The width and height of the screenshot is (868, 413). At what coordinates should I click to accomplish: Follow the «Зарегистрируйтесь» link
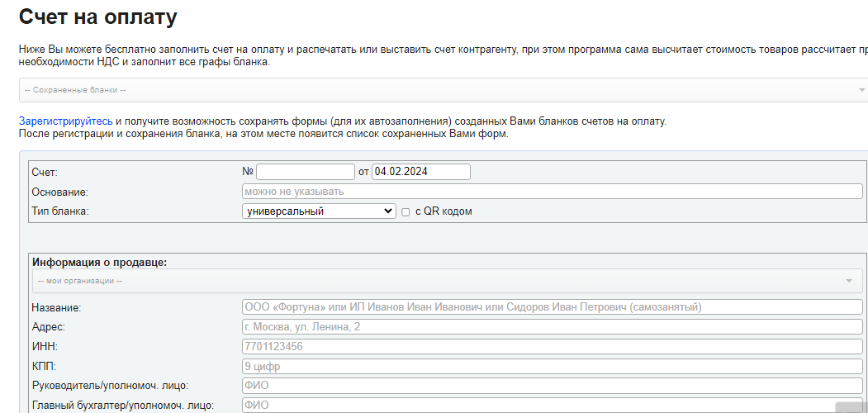point(66,121)
